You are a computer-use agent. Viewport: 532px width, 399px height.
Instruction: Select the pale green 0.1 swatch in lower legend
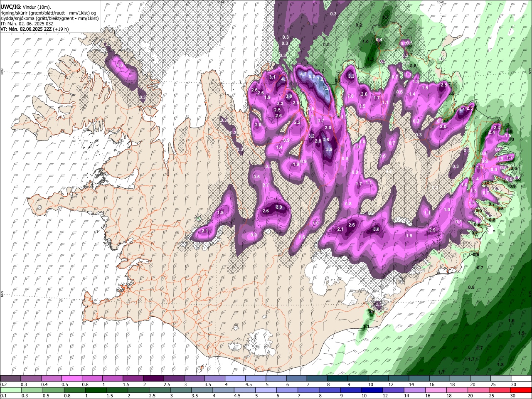[10, 390]
